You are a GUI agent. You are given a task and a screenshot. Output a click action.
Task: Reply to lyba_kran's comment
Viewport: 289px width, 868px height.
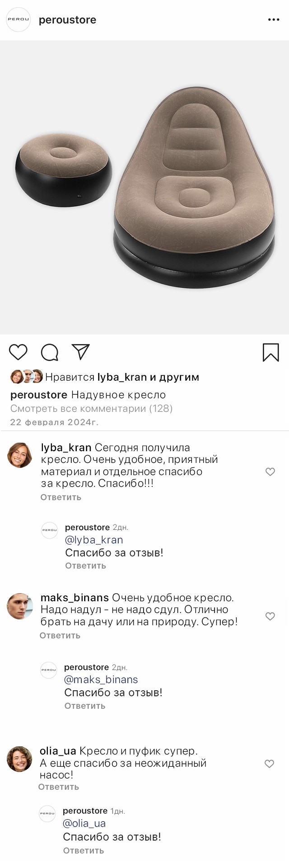pos(61,497)
